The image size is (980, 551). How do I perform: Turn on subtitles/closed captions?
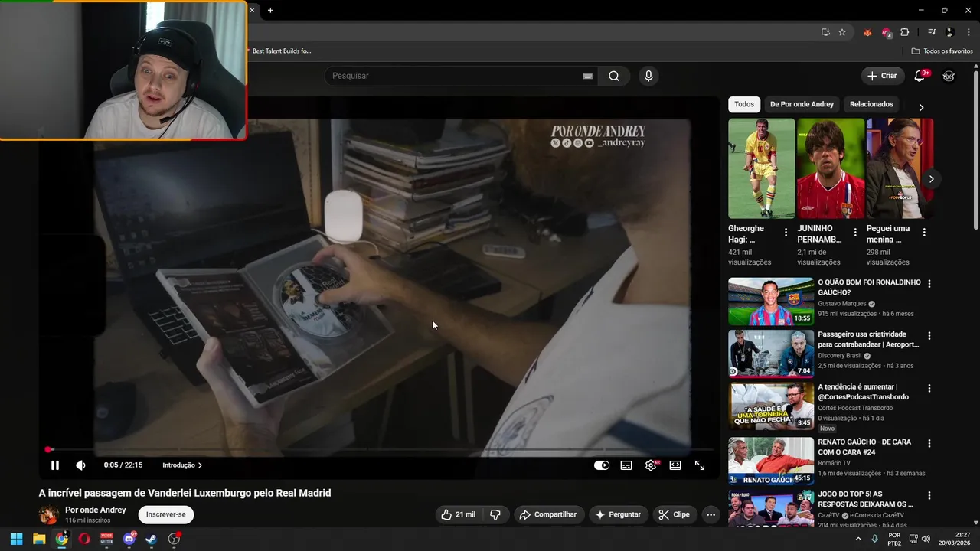626,465
